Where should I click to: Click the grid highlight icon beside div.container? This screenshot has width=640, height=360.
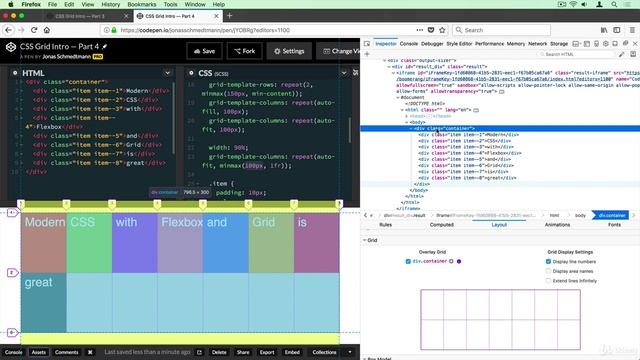[451, 261]
